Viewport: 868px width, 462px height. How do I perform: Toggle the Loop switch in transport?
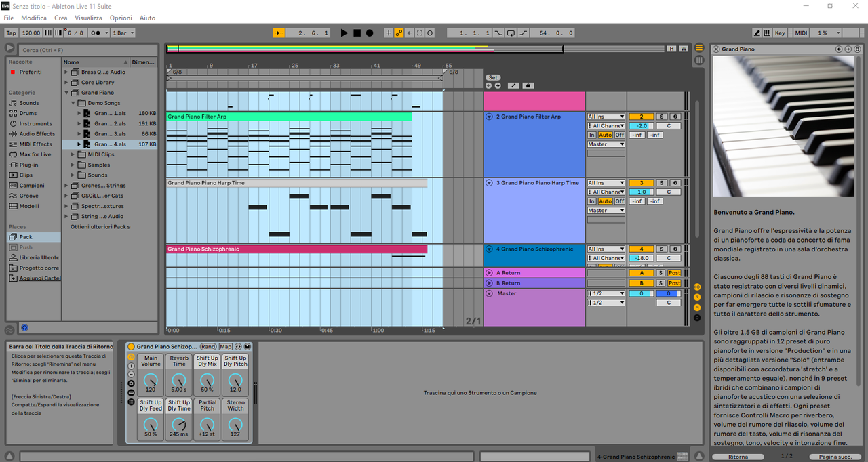point(511,33)
